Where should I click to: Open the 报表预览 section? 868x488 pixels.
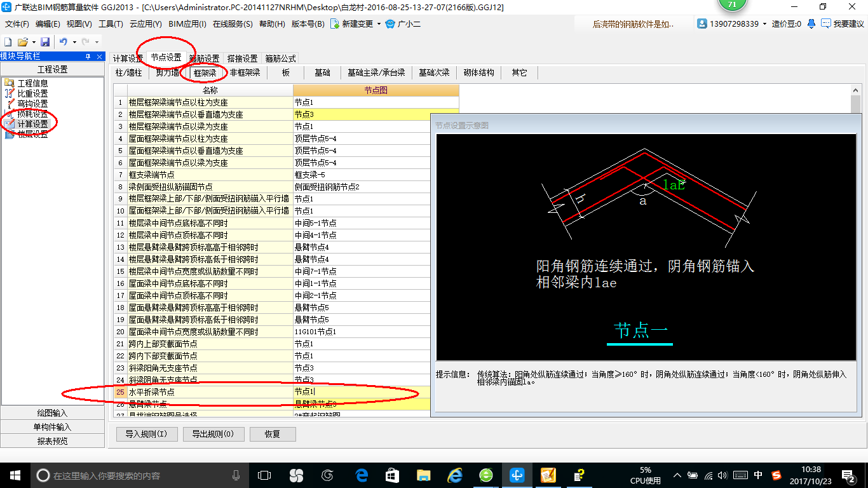pyautogui.click(x=52, y=441)
